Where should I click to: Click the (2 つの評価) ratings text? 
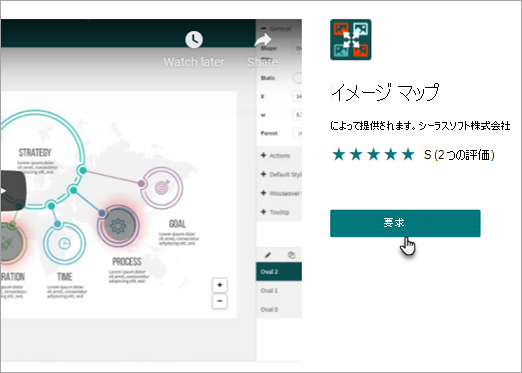tap(464, 155)
